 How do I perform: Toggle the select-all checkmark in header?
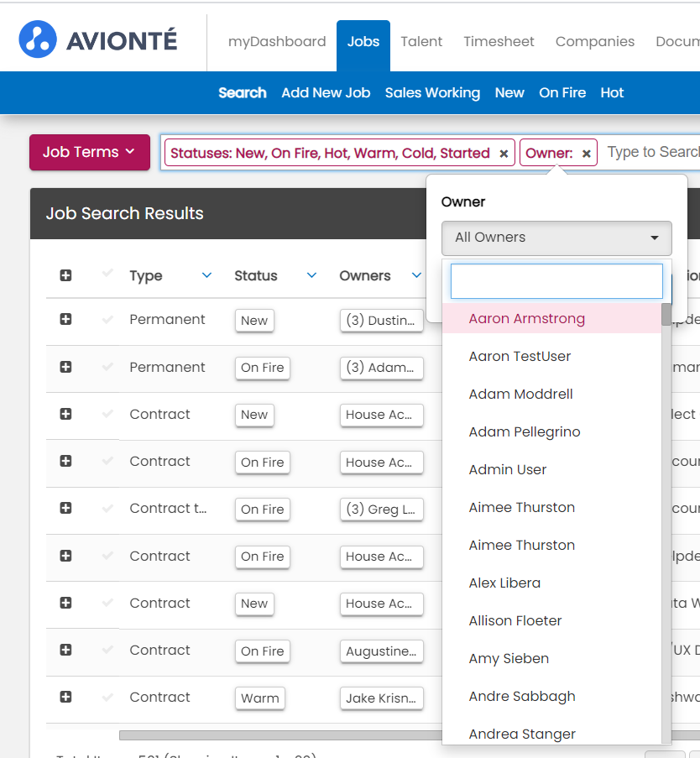[x=107, y=274]
